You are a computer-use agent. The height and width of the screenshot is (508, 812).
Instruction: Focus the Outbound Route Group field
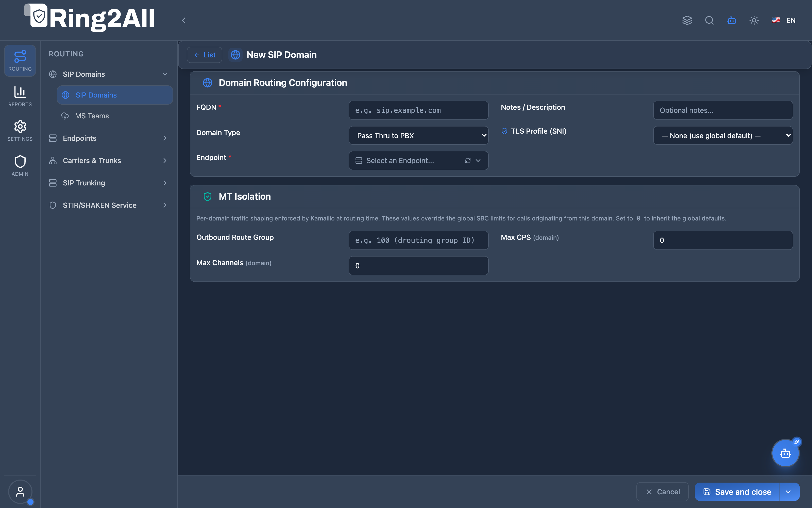[x=418, y=240]
